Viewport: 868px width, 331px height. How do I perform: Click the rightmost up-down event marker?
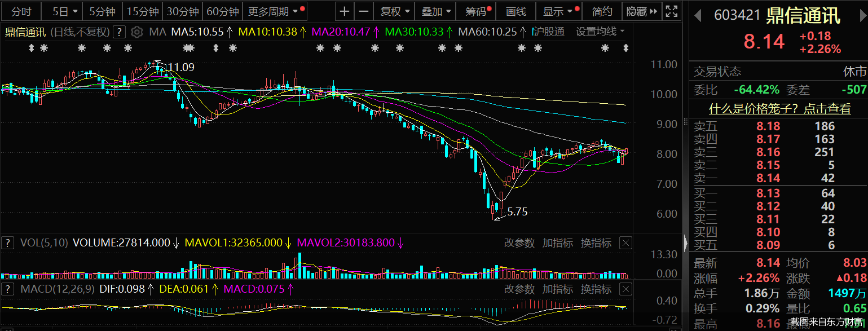coord(625,48)
